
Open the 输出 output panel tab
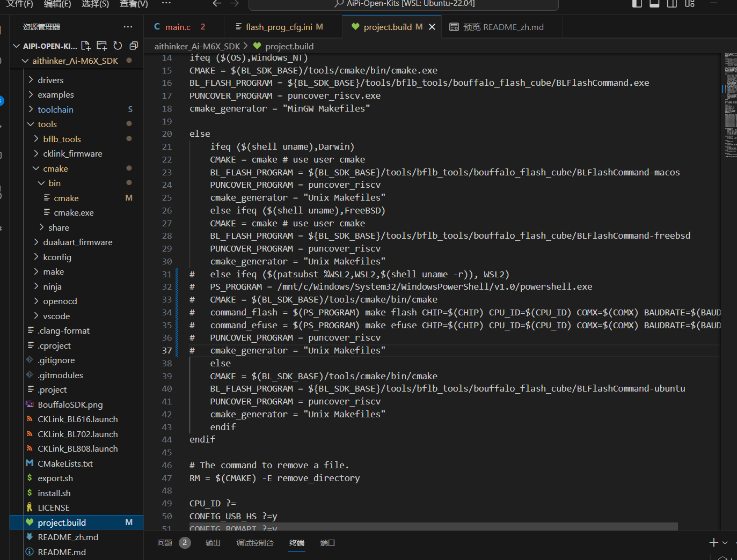[x=213, y=543]
